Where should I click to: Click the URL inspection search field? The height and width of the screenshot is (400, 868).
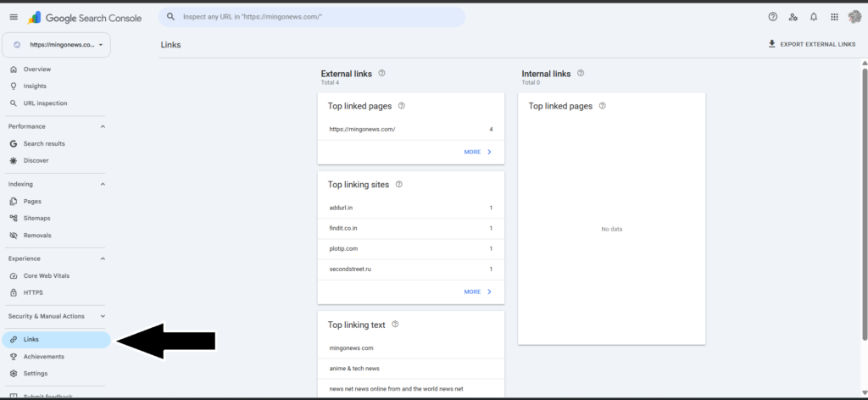click(x=312, y=17)
